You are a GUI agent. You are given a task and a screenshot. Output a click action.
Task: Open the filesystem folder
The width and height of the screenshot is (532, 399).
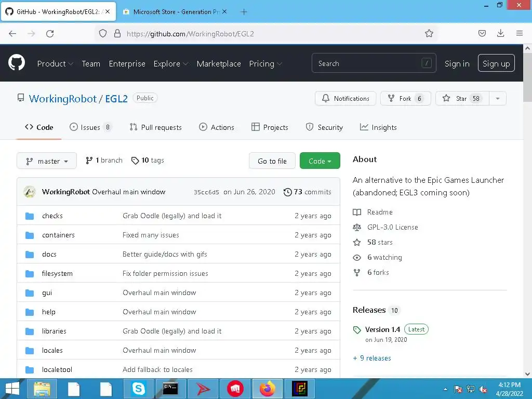57,273
